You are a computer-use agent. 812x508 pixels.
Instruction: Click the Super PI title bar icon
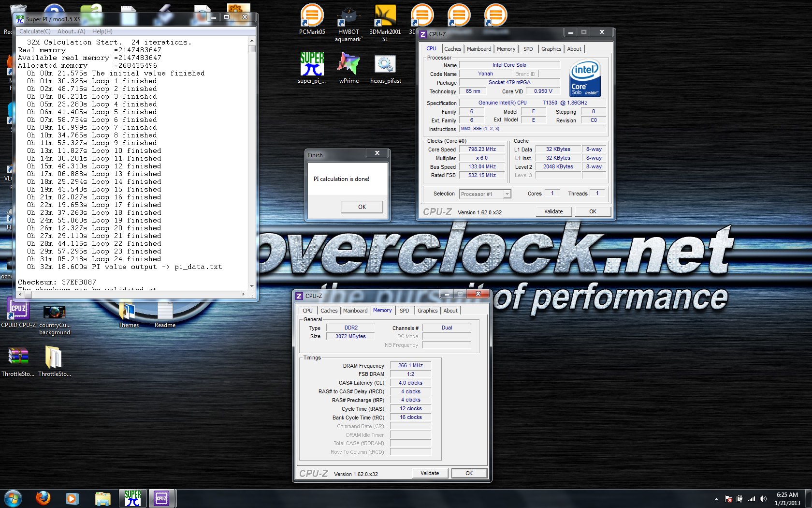[20, 19]
